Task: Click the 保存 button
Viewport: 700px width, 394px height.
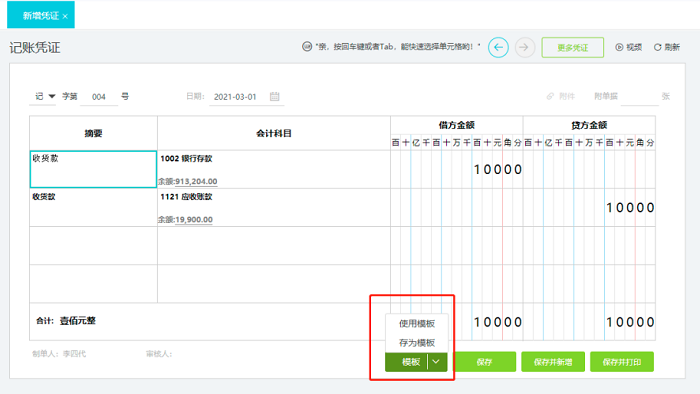Action: [x=484, y=362]
